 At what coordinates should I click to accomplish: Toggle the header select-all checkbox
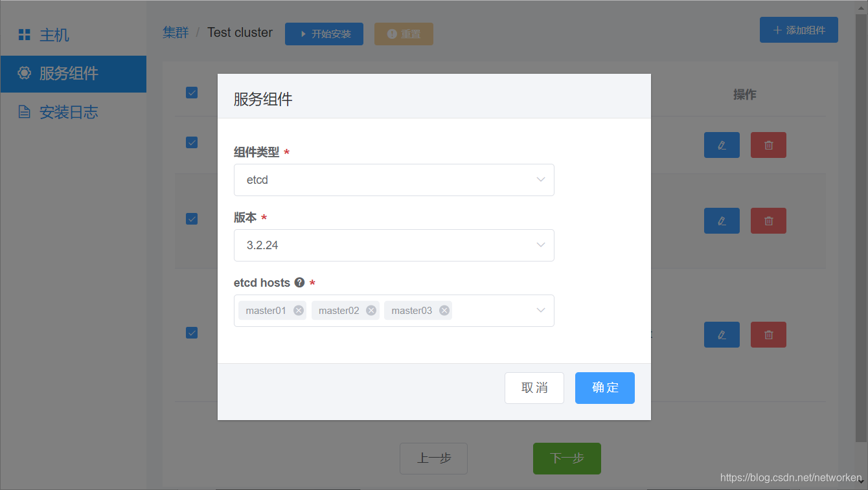192,93
